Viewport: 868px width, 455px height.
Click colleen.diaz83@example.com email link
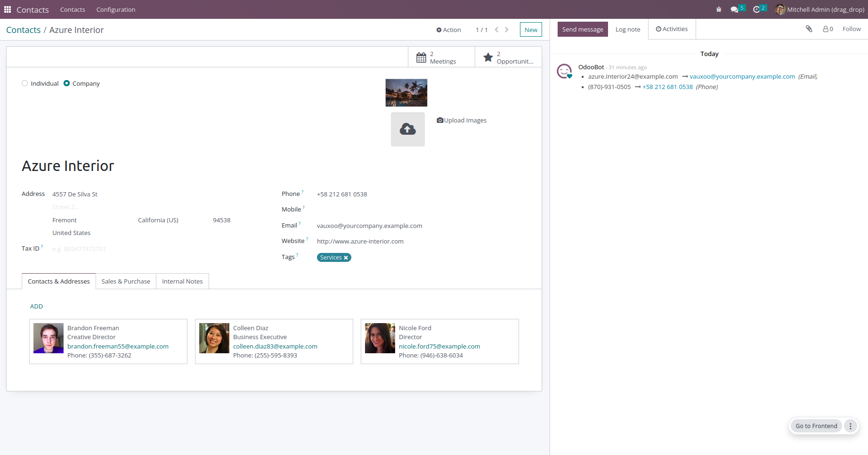click(275, 346)
